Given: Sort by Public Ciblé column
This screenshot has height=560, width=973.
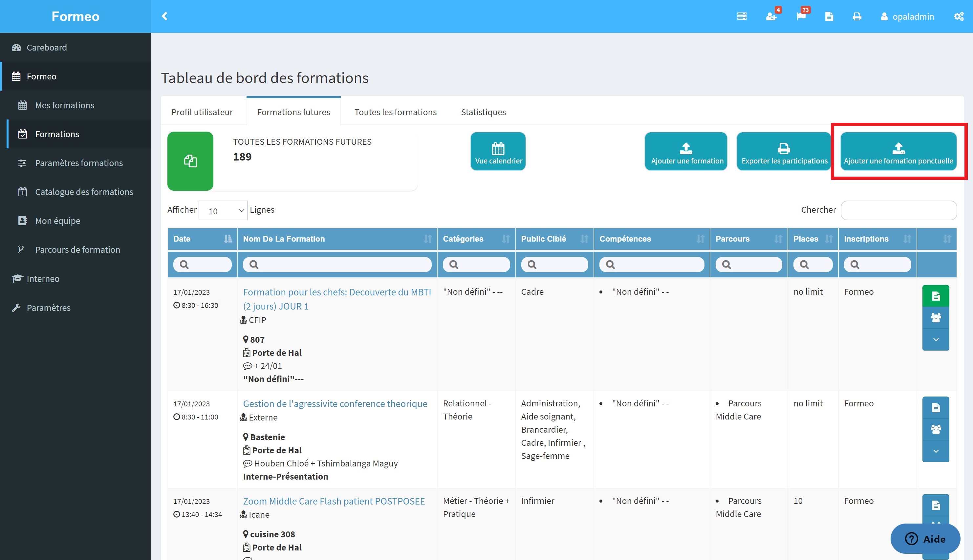Looking at the screenshot, I should 554,239.
